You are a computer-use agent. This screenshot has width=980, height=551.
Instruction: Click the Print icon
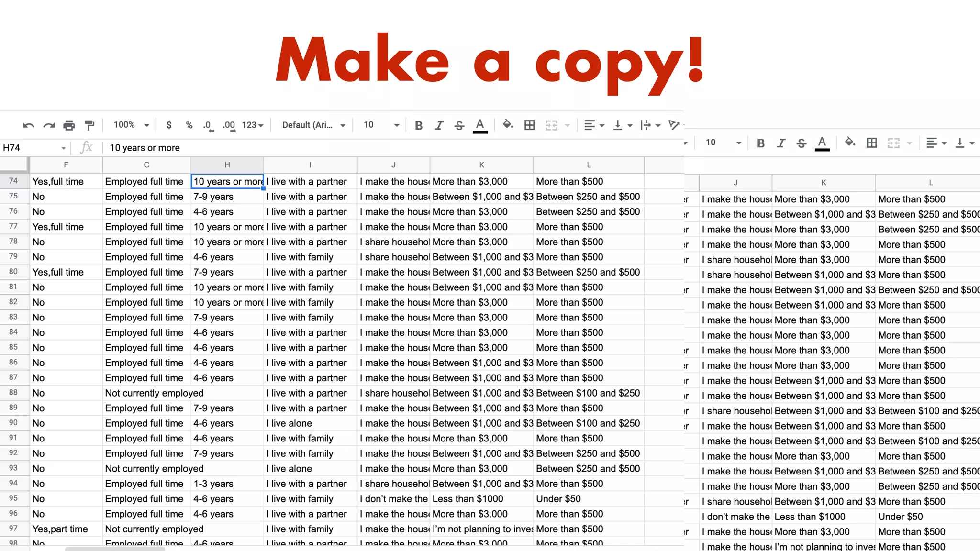(x=69, y=125)
